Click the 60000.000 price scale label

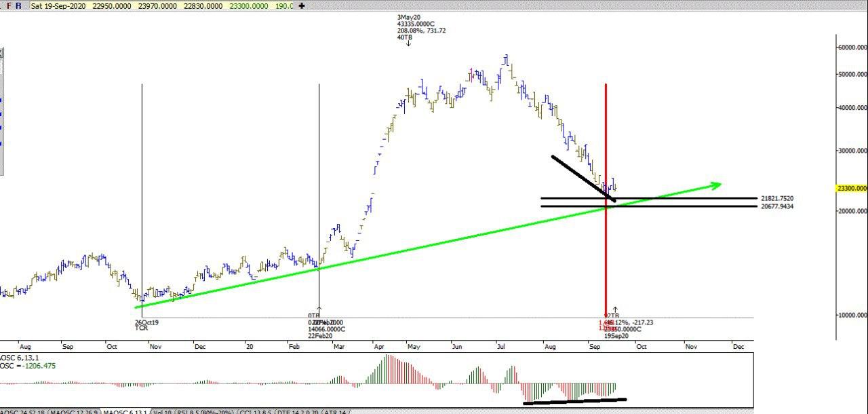[x=853, y=48]
